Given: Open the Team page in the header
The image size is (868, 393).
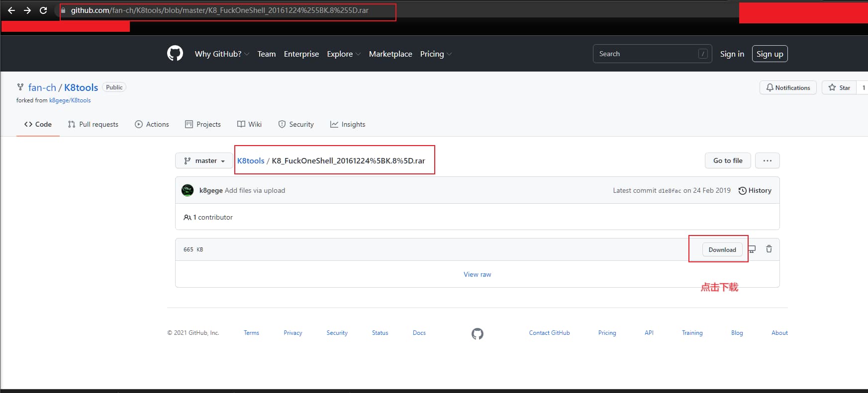Looking at the screenshot, I should [267, 54].
